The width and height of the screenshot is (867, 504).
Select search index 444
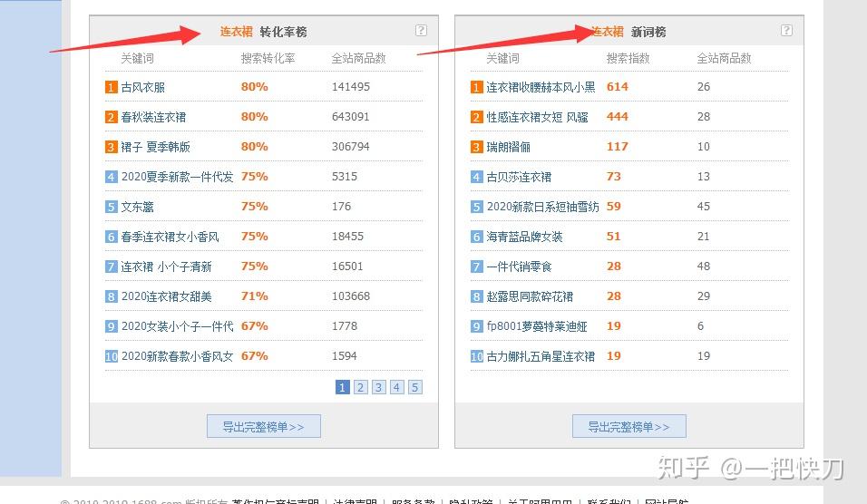[617, 117]
